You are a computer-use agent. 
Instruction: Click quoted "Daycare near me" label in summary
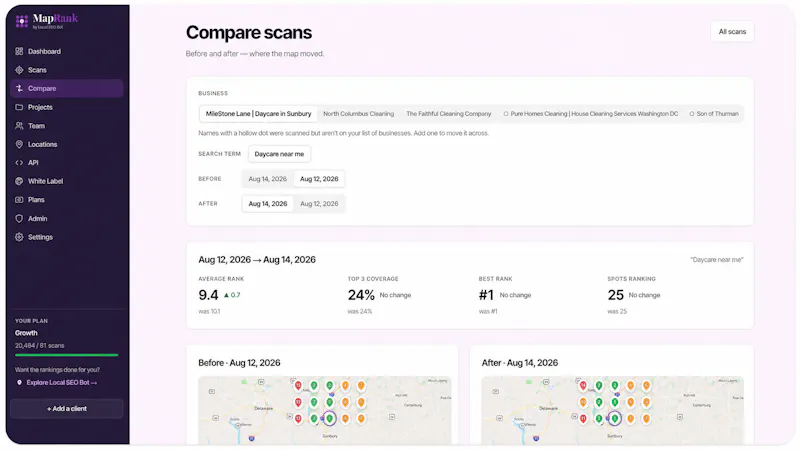(717, 260)
